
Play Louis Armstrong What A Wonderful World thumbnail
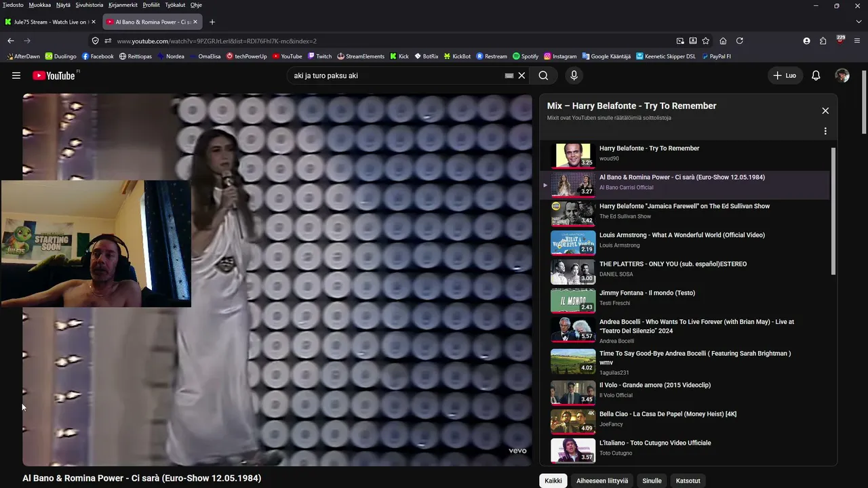tap(573, 242)
